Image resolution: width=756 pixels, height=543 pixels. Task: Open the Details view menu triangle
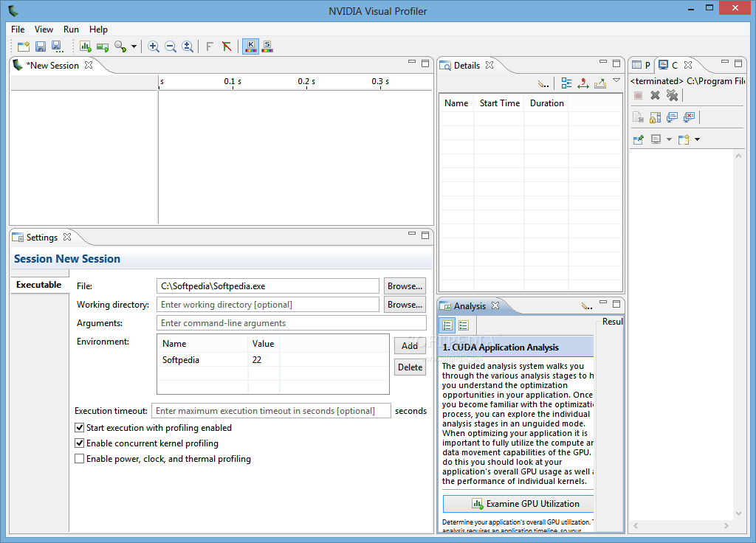coord(616,80)
